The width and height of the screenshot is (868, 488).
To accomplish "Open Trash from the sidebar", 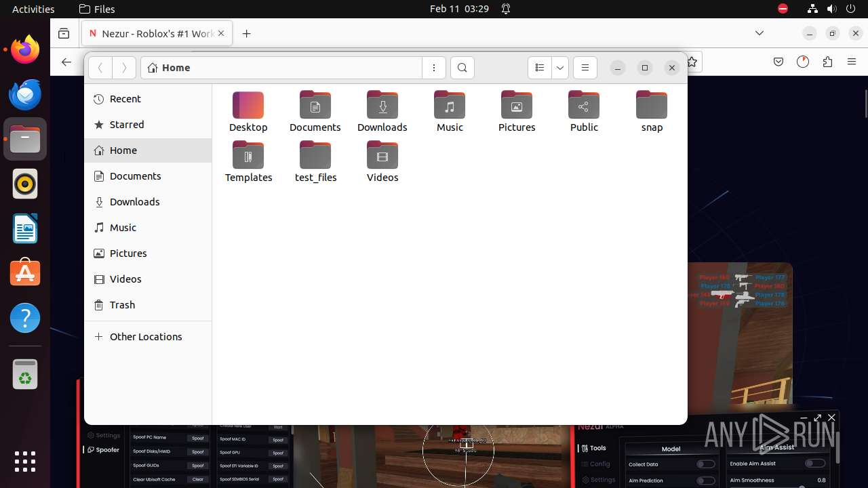I will tap(148, 305).
